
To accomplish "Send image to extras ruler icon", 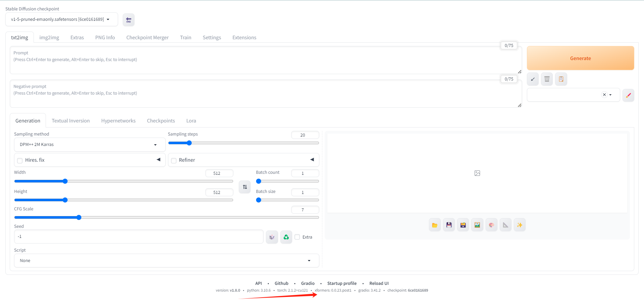I will click(505, 225).
